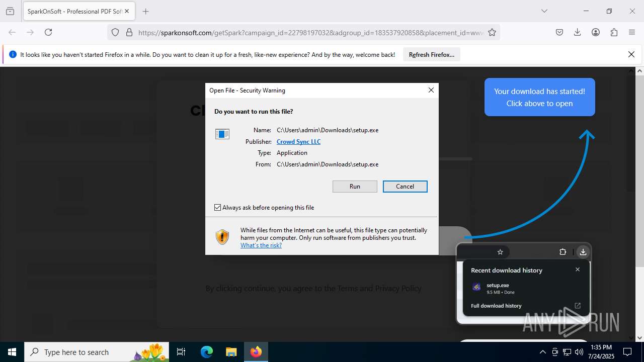Click the Firefox reload page icon

[48, 32]
